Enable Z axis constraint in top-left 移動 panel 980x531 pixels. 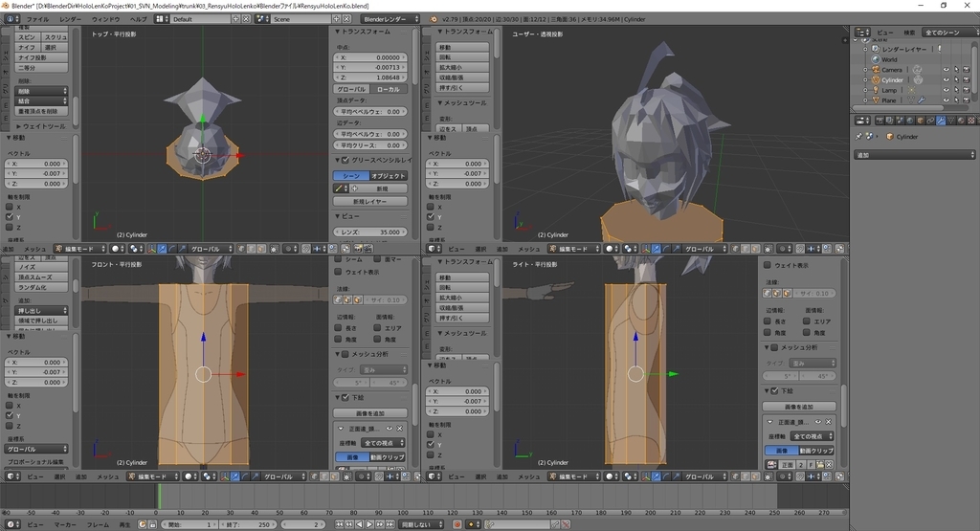click(x=10, y=227)
